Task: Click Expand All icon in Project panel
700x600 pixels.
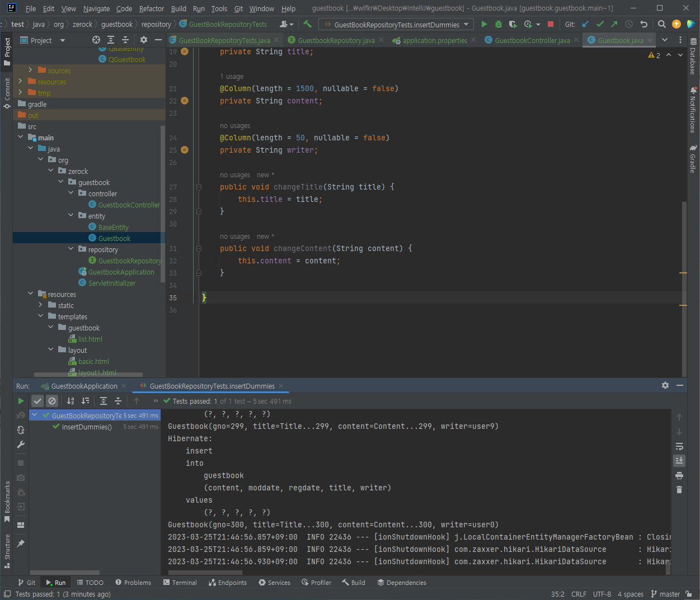Action: pos(111,40)
